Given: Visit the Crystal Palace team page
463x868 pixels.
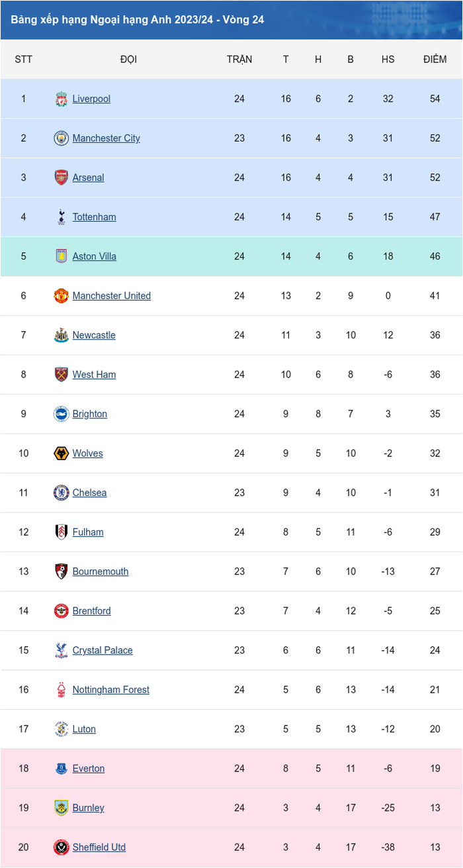Looking at the screenshot, I should point(103,650).
